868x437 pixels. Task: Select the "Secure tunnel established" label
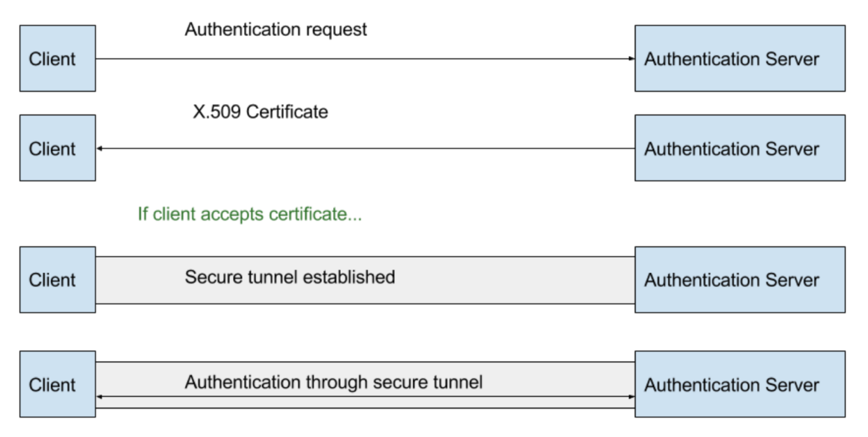(x=289, y=277)
